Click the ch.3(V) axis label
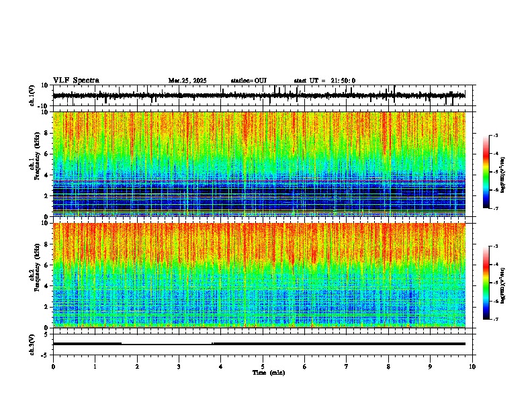The height and width of the screenshot is (411, 532). pyautogui.click(x=32, y=345)
